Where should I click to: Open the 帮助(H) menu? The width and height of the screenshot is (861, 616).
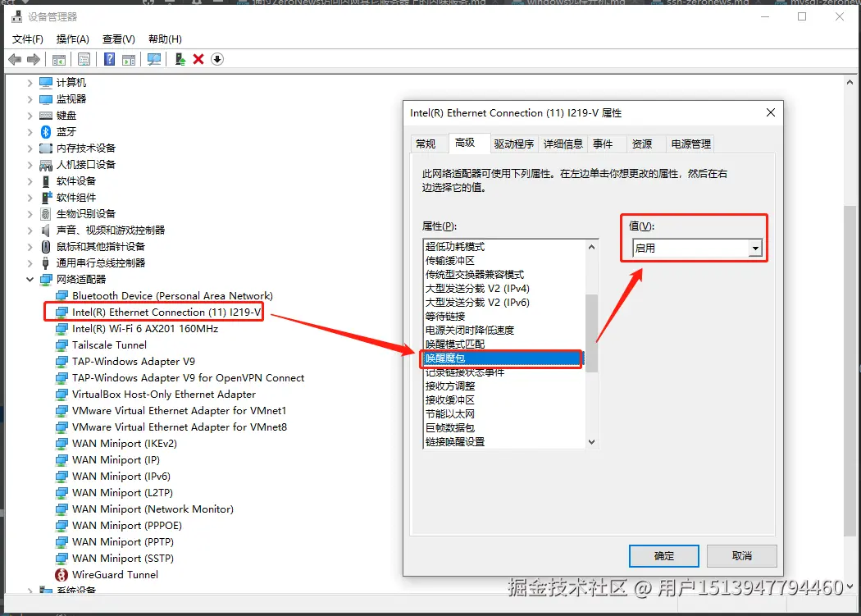(x=165, y=39)
